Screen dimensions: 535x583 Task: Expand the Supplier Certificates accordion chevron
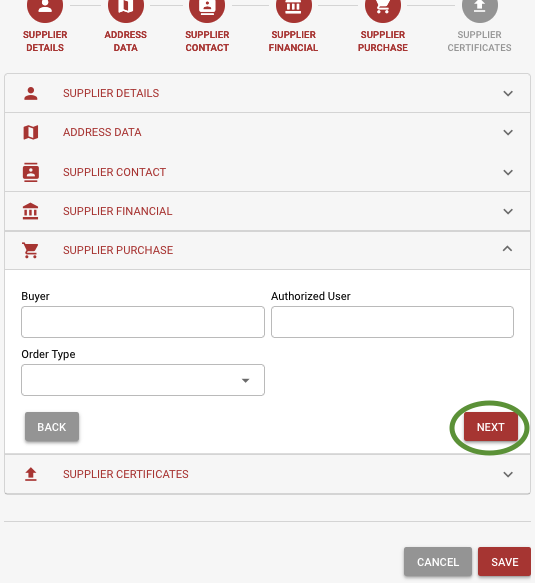pos(508,474)
